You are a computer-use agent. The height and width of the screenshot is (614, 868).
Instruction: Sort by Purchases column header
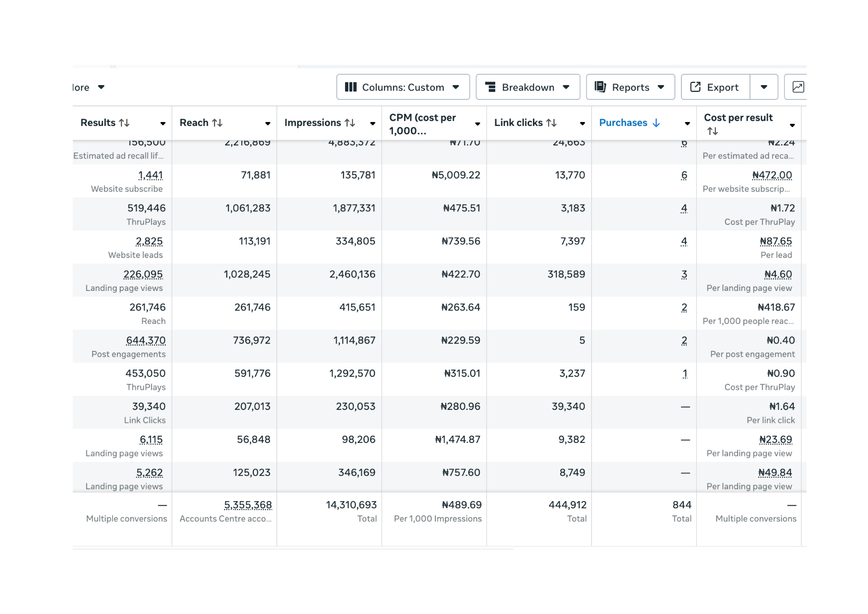click(x=629, y=123)
